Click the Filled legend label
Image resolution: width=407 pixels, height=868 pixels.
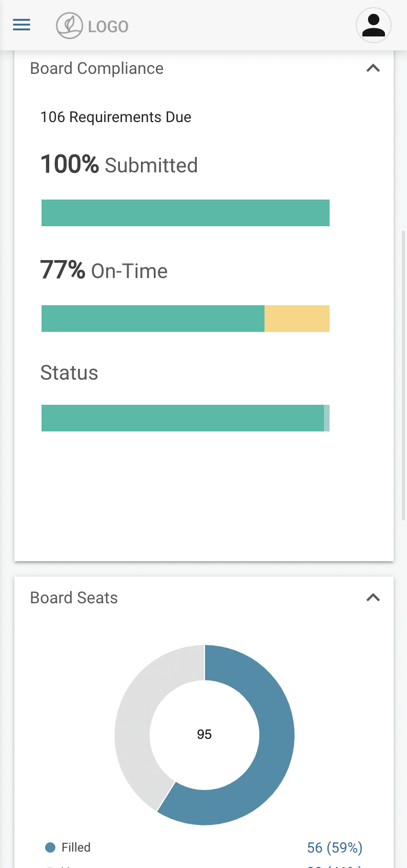click(x=76, y=847)
